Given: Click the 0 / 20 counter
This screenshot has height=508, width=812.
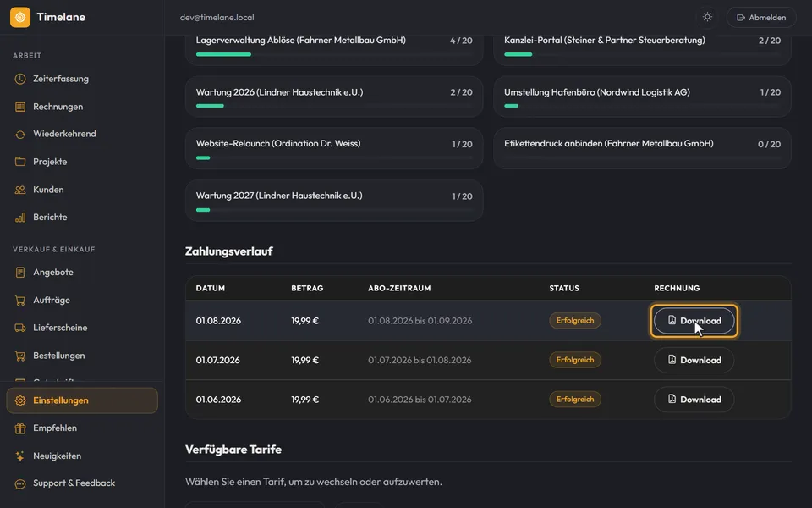Looking at the screenshot, I should pos(769,144).
